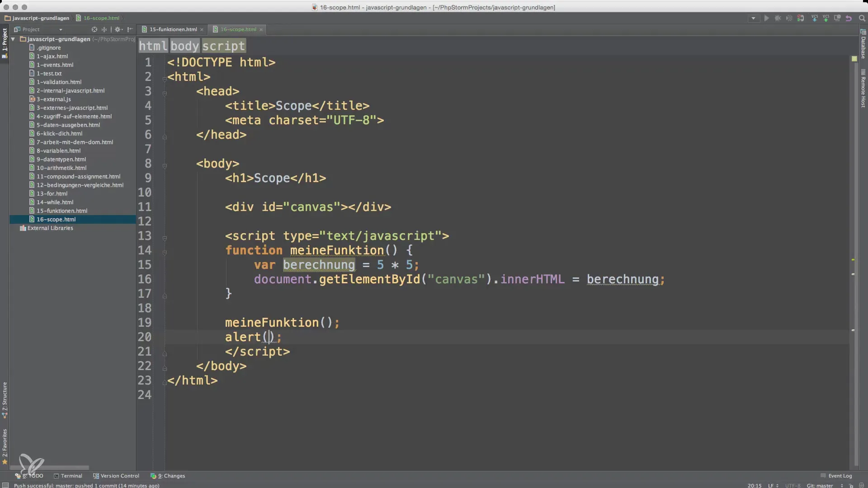The width and height of the screenshot is (868, 488).
Task: Show VCS history icon
Action: tap(837, 19)
